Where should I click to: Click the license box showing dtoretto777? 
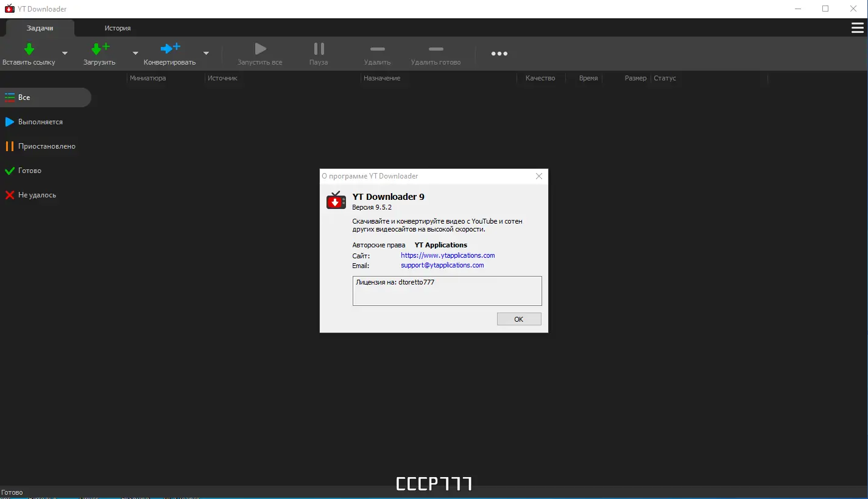447,291
